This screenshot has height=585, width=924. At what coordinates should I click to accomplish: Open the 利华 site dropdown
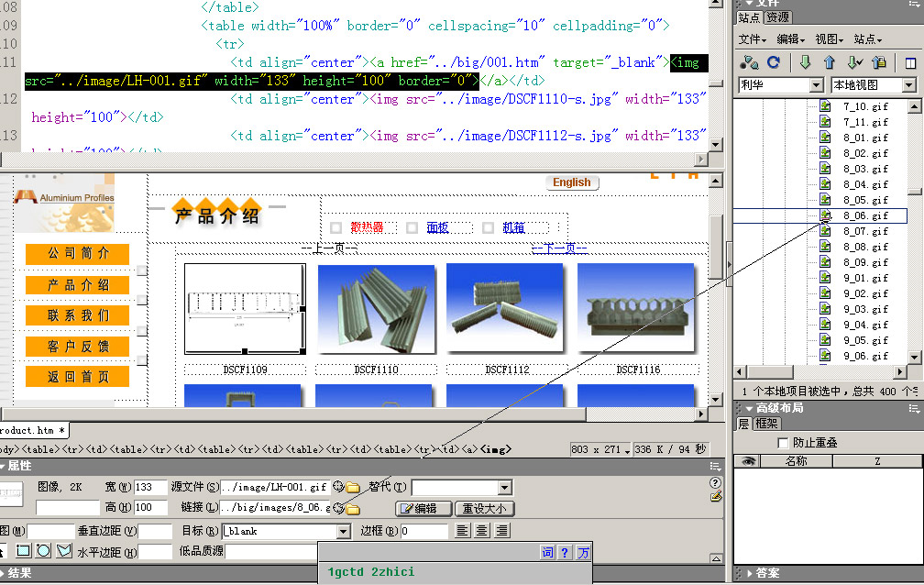point(816,85)
